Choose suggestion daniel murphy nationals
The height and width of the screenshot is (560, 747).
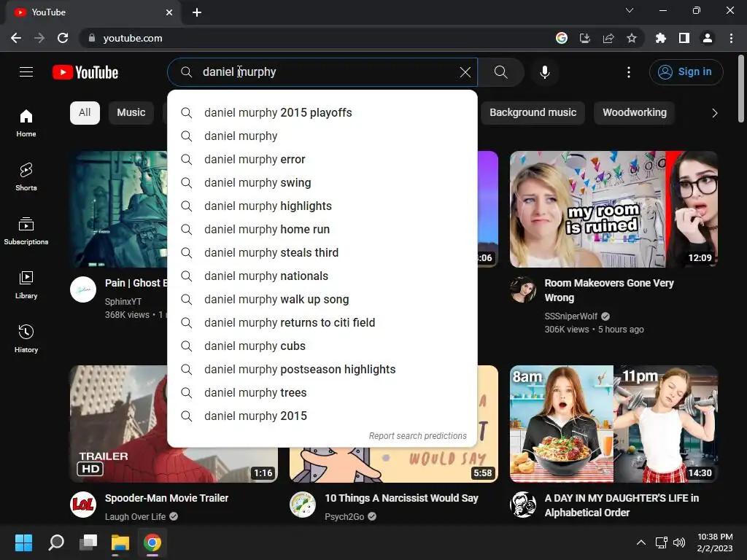[x=322, y=276]
